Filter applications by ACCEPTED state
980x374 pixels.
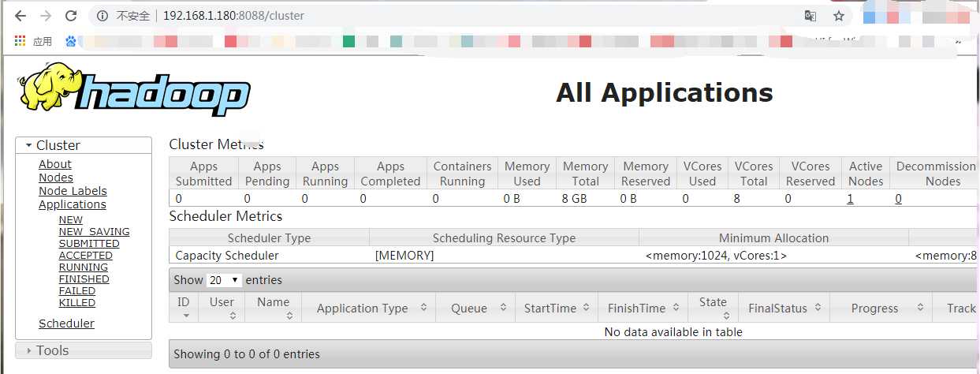pos(85,256)
